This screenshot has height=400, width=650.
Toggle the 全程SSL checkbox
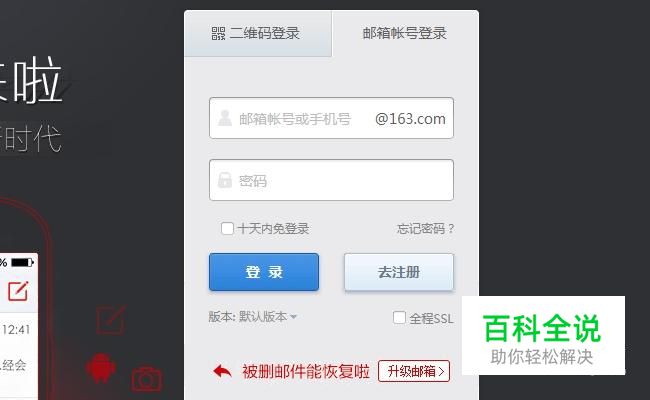[399, 318]
